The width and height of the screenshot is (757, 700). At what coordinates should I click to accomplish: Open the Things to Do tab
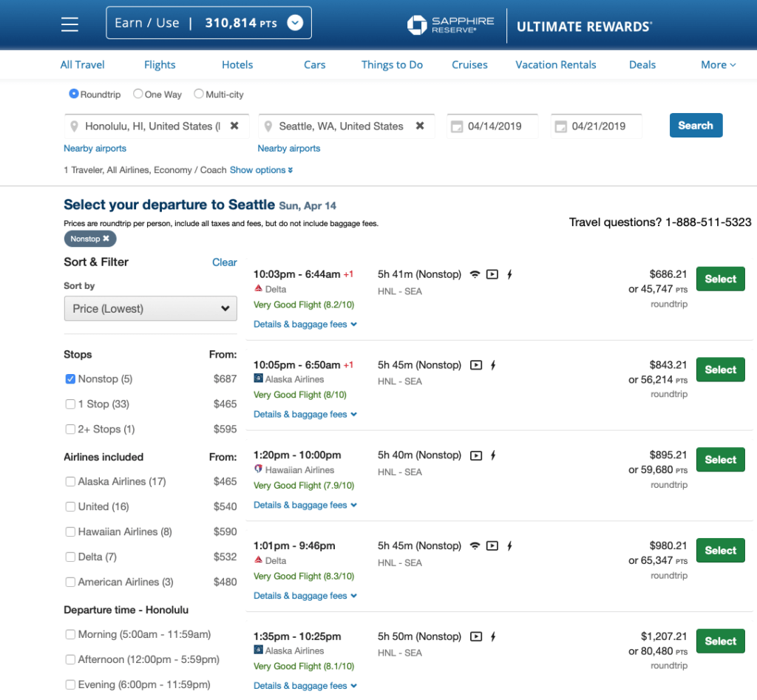coord(392,65)
